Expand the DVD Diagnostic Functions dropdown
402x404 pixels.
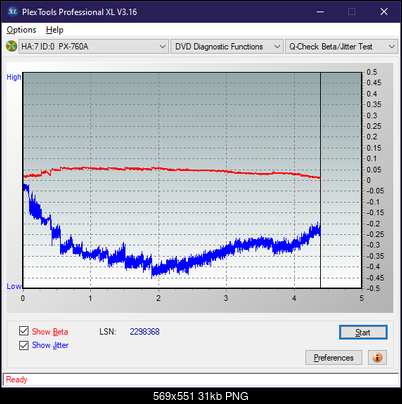(227, 47)
